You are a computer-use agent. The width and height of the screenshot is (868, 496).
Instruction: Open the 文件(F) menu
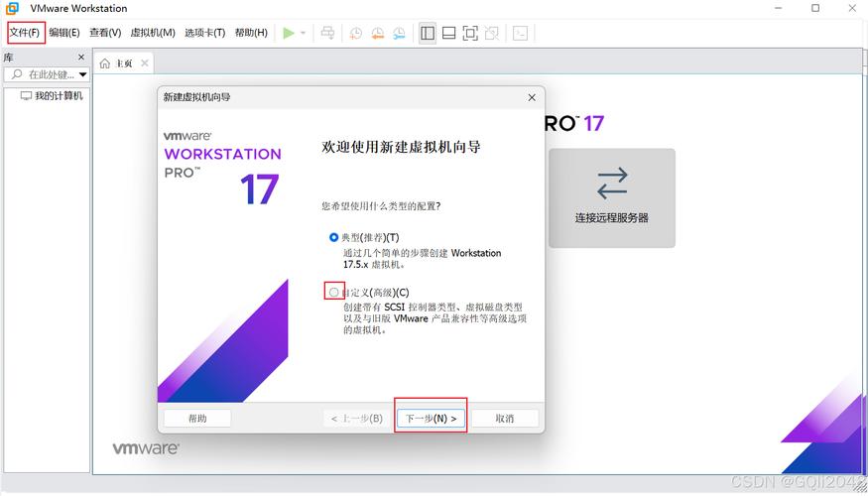click(25, 33)
